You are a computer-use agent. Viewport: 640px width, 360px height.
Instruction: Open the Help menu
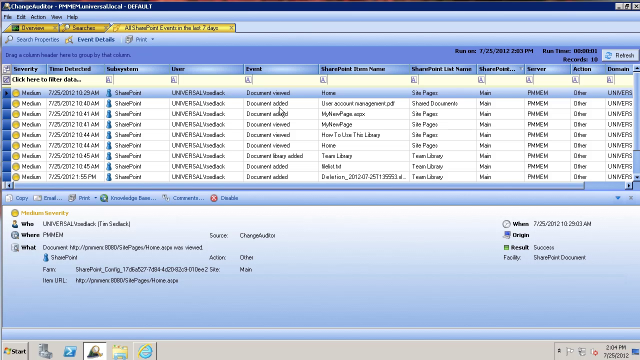(72, 17)
